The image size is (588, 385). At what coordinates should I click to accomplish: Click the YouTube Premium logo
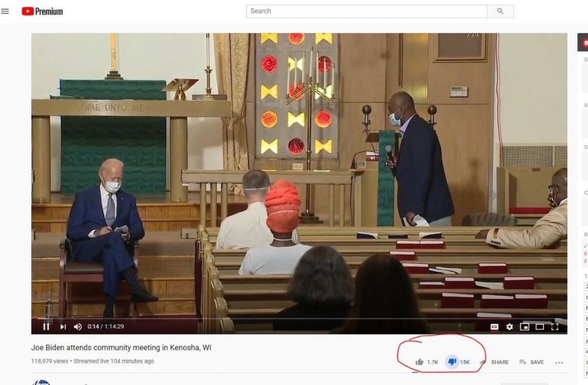click(x=42, y=11)
